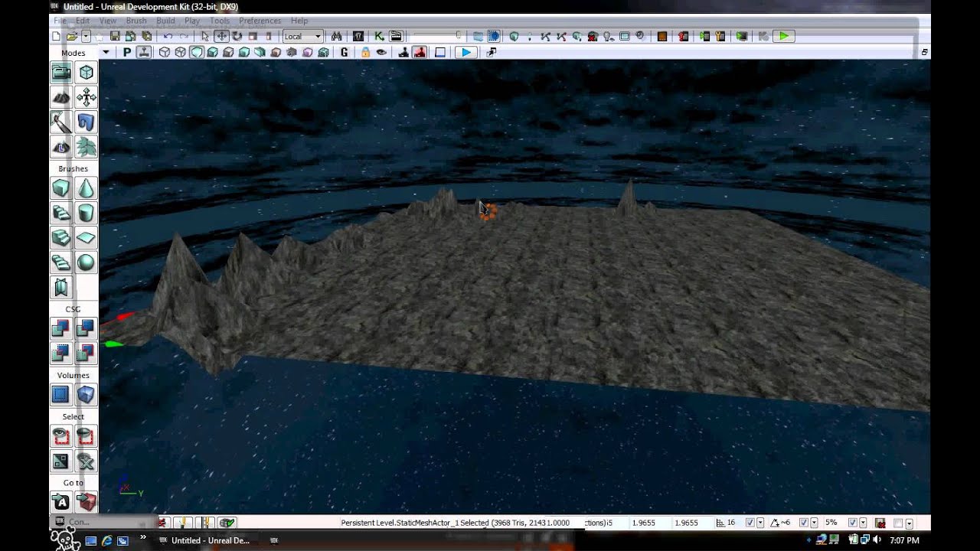Click the 7:07 PM taskbar clock

[x=906, y=540]
